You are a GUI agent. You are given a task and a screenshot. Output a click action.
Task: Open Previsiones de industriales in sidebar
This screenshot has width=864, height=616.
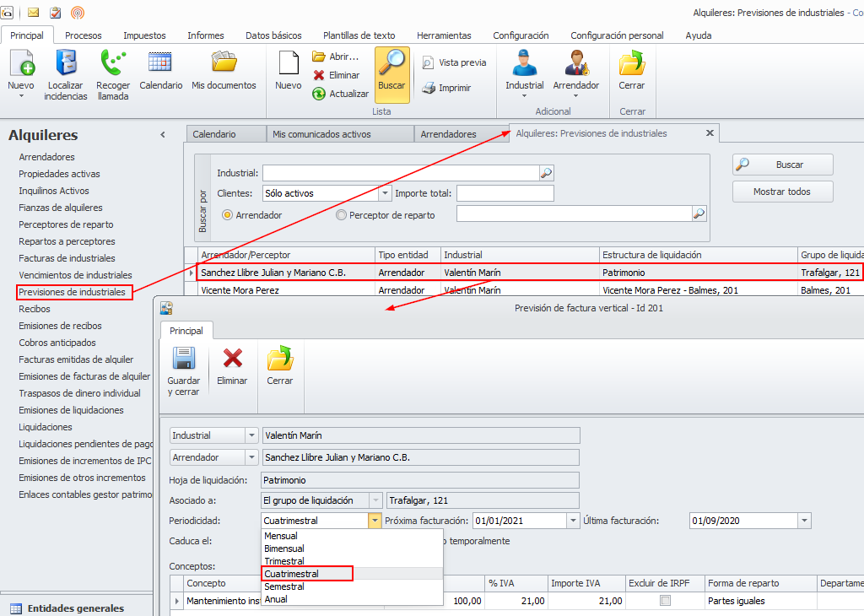[x=73, y=292]
